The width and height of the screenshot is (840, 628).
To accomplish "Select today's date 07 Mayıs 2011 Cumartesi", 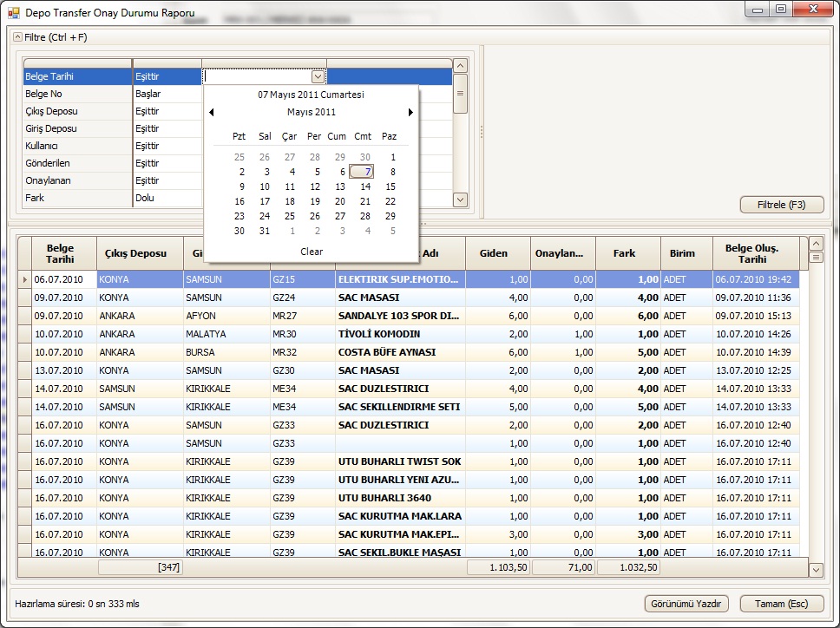I will (311, 95).
